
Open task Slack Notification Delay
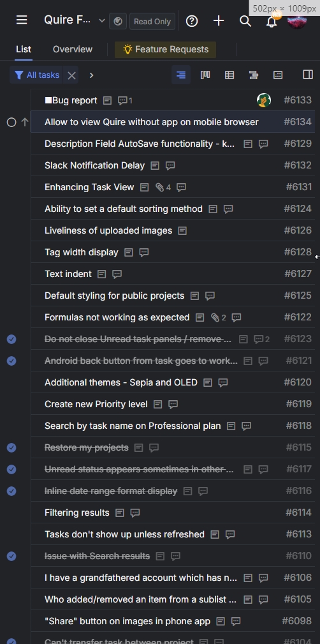(95, 165)
